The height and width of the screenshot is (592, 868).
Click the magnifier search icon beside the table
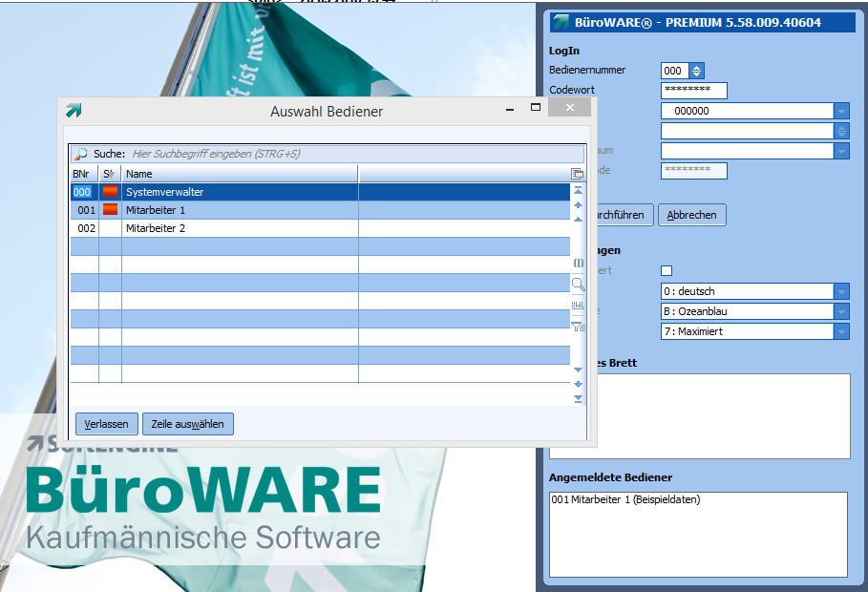pyautogui.click(x=578, y=284)
